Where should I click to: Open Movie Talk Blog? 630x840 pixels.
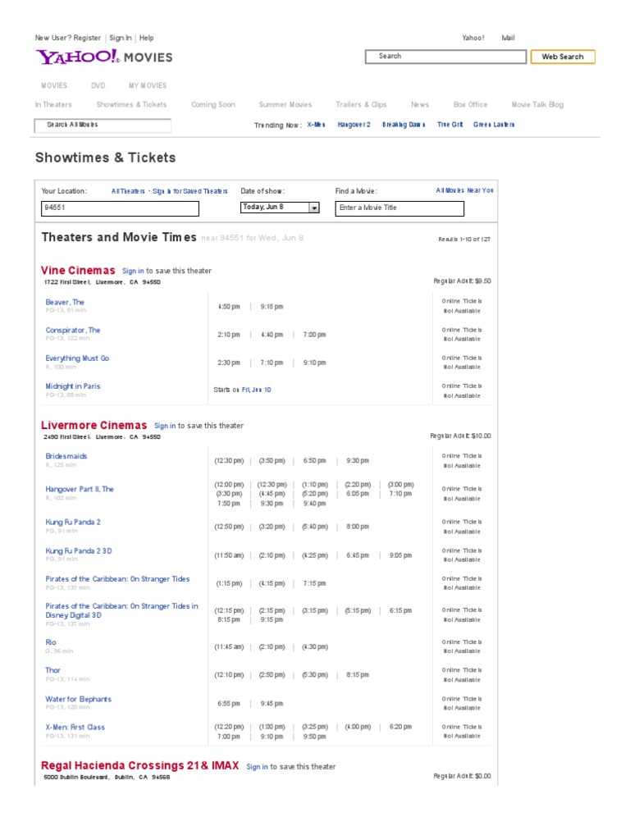tap(537, 104)
